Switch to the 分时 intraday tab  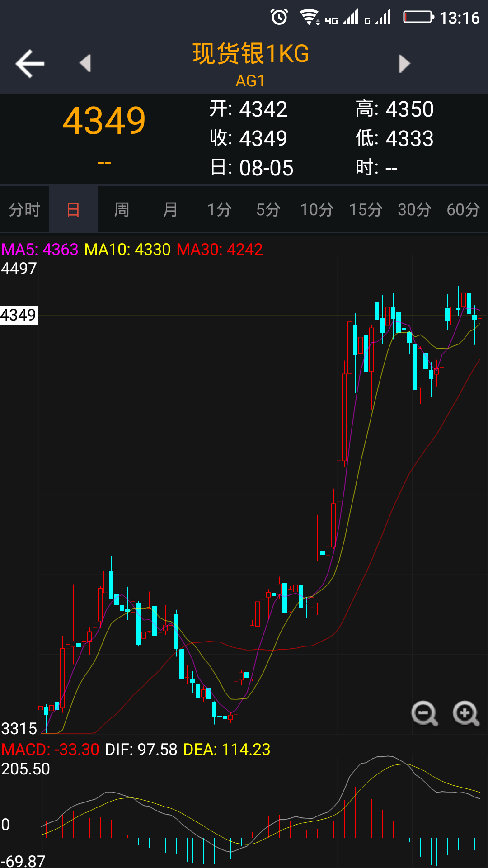point(24,209)
